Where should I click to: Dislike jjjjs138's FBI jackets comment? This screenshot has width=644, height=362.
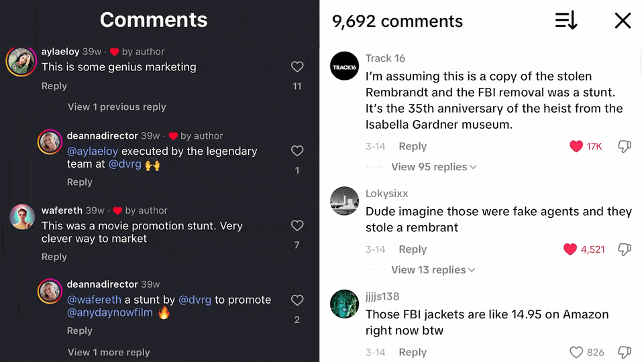(624, 352)
